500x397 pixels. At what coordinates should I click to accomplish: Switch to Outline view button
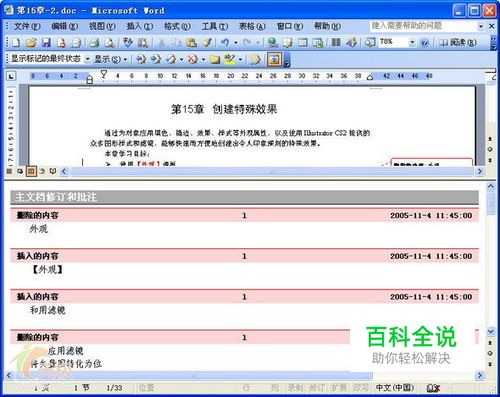click(42, 171)
